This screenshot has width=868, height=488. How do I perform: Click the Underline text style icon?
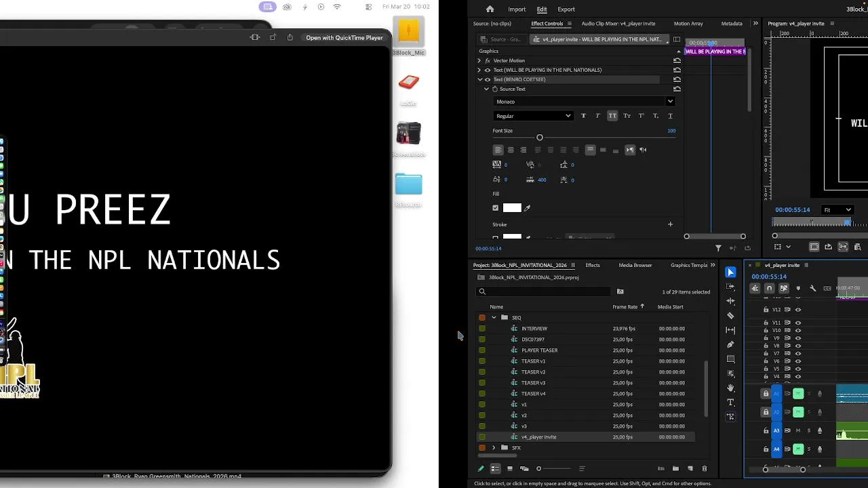(670, 116)
